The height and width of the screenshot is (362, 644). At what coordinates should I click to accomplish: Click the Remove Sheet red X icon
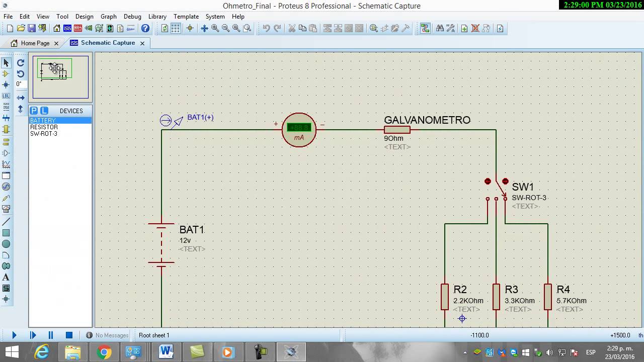click(x=475, y=28)
